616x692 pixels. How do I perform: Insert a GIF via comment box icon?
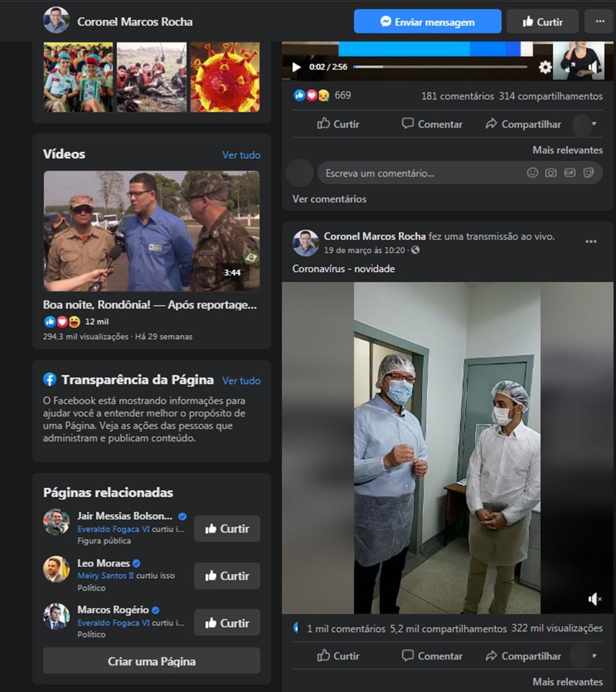[x=570, y=173]
